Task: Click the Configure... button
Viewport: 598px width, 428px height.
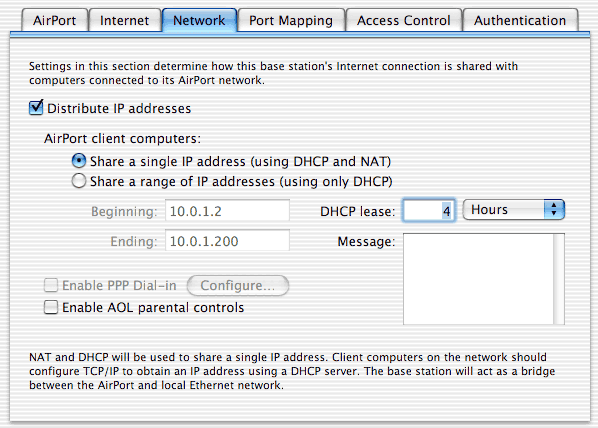Action: 238,285
